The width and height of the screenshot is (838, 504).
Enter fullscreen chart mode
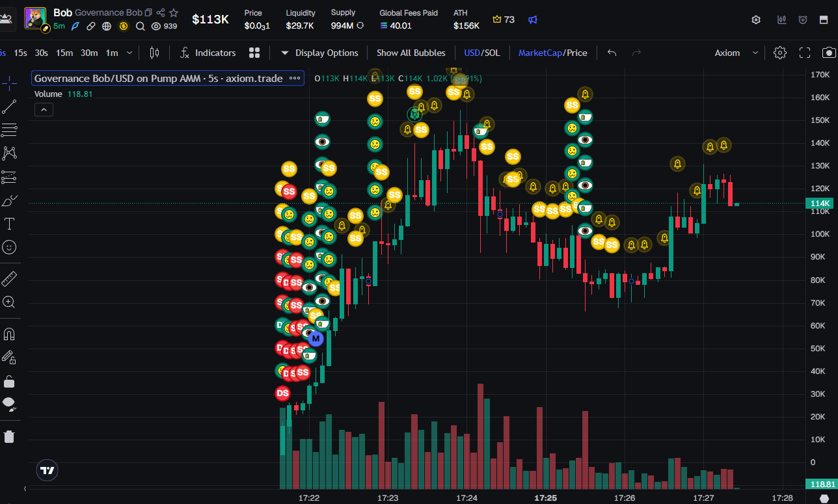[805, 53]
